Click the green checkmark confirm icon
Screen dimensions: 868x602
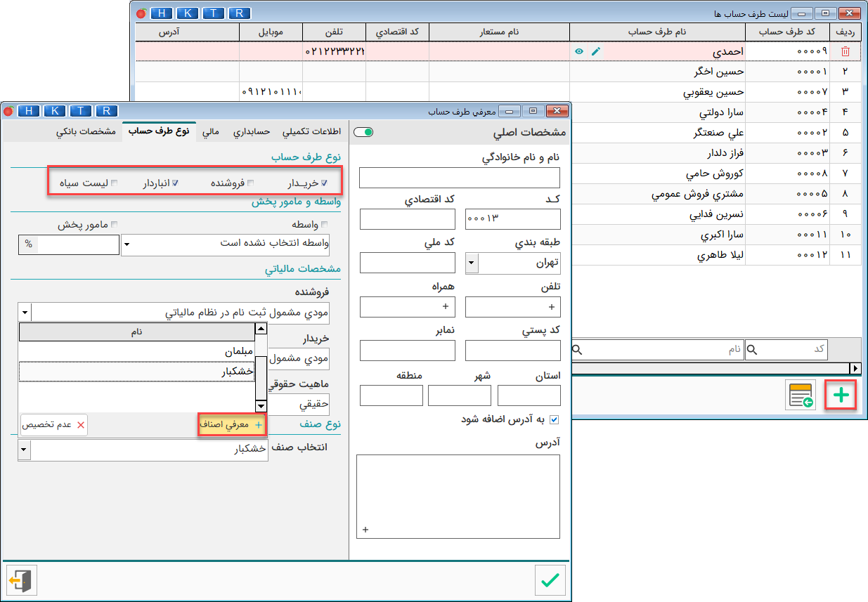tap(550, 580)
